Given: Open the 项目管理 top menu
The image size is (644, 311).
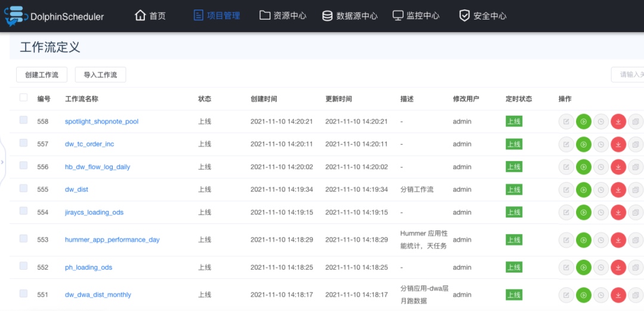Looking at the screenshot, I should 216,16.
